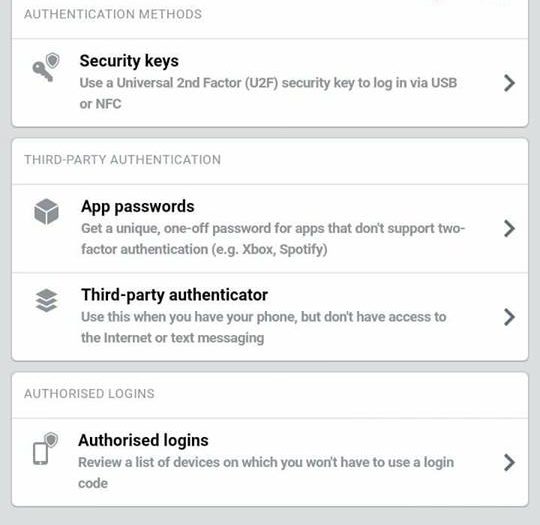Click the U2F security key description text
Viewport: 540px width, 525px height.
point(268,93)
